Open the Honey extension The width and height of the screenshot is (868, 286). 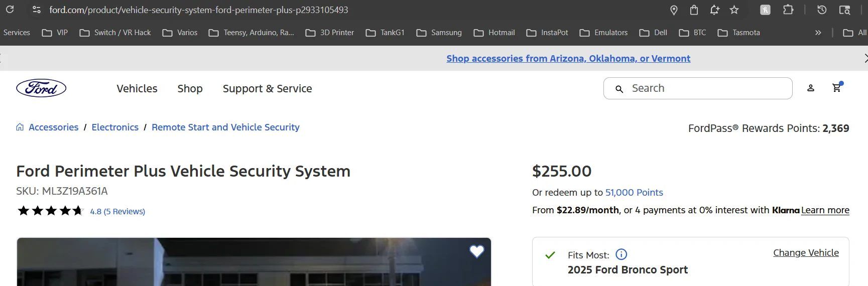(765, 10)
